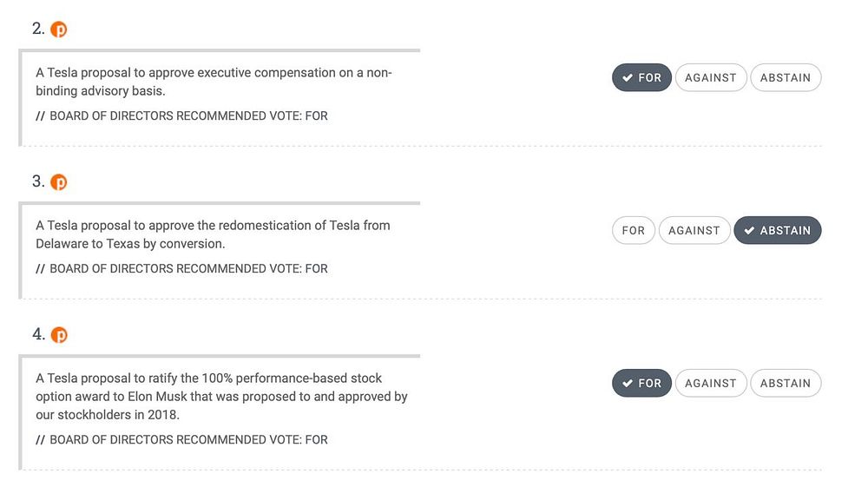Vote FOR Texas redomestication proposal
The height and width of the screenshot is (487, 868).
click(633, 230)
